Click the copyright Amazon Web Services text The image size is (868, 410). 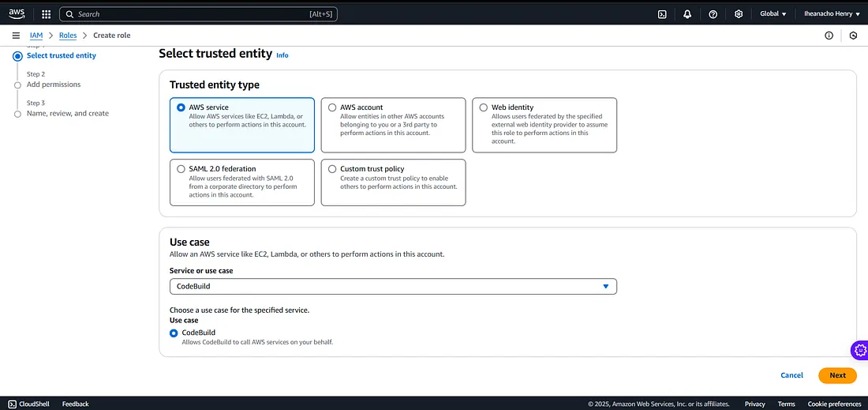click(658, 404)
